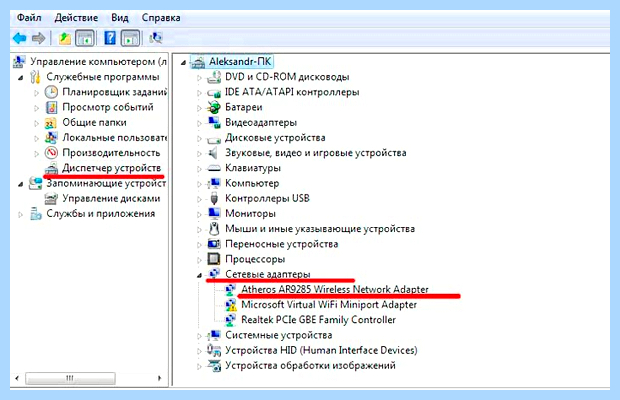Open the Вид menu
Image resolution: width=620 pixels, height=400 pixels.
(119, 18)
